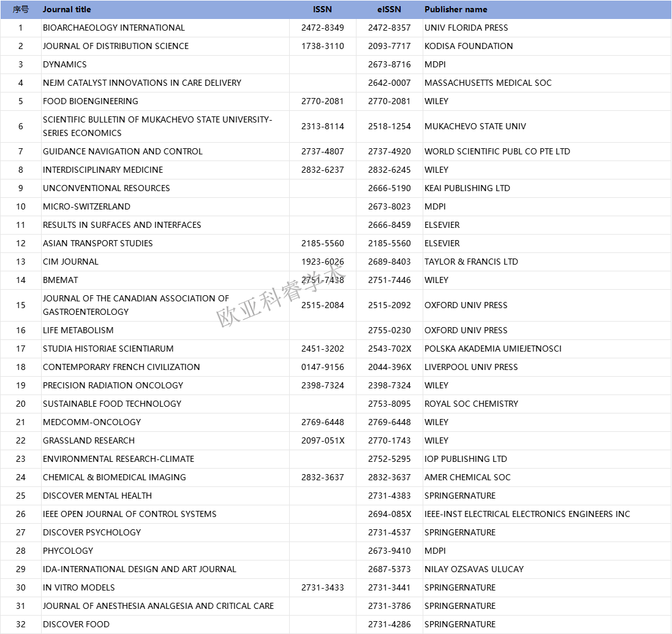The height and width of the screenshot is (634, 672).
Task: Click the eISSN column header
Action: [x=389, y=9]
